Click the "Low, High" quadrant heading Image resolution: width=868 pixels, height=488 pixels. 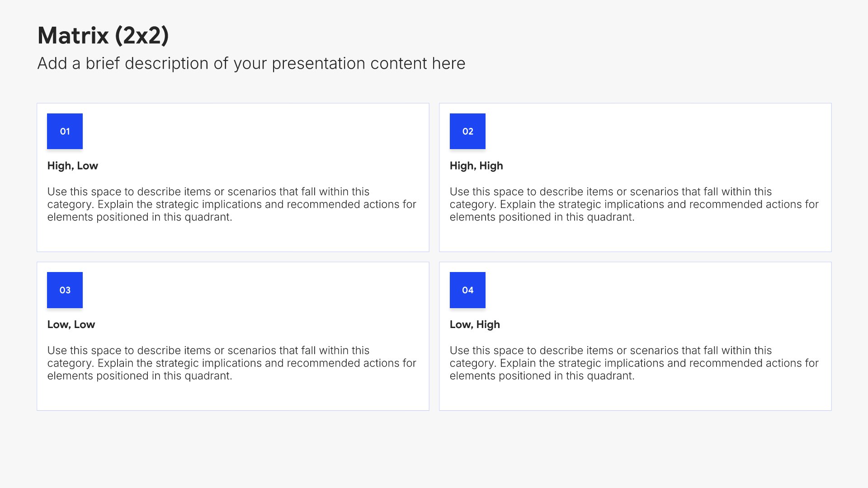[475, 324]
